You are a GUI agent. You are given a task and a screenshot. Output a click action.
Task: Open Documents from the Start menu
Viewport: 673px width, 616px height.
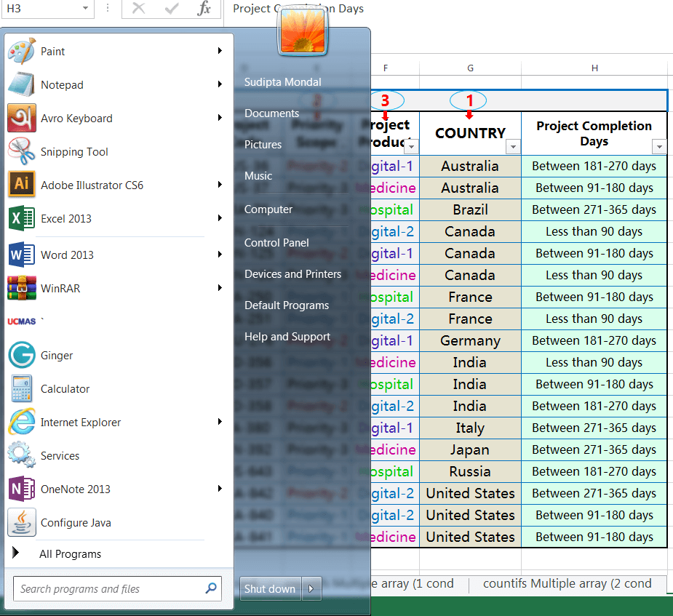(x=271, y=113)
